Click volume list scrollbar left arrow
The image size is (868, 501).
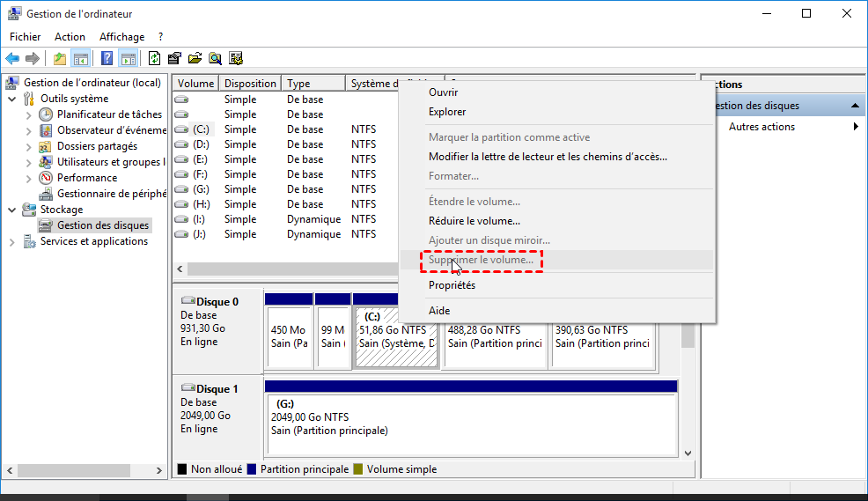click(180, 269)
